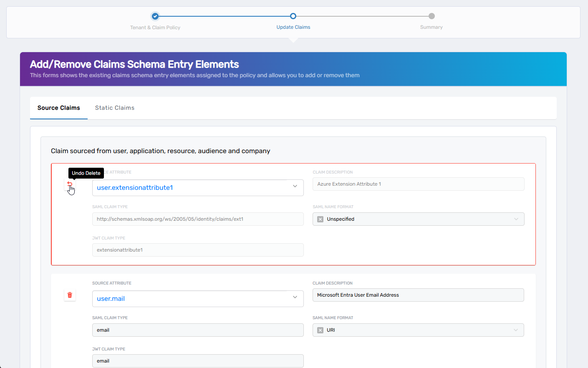Click the Azure Extension Attribute 1 description field
The height and width of the screenshot is (368, 588).
pyautogui.click(x=418, y=184)
